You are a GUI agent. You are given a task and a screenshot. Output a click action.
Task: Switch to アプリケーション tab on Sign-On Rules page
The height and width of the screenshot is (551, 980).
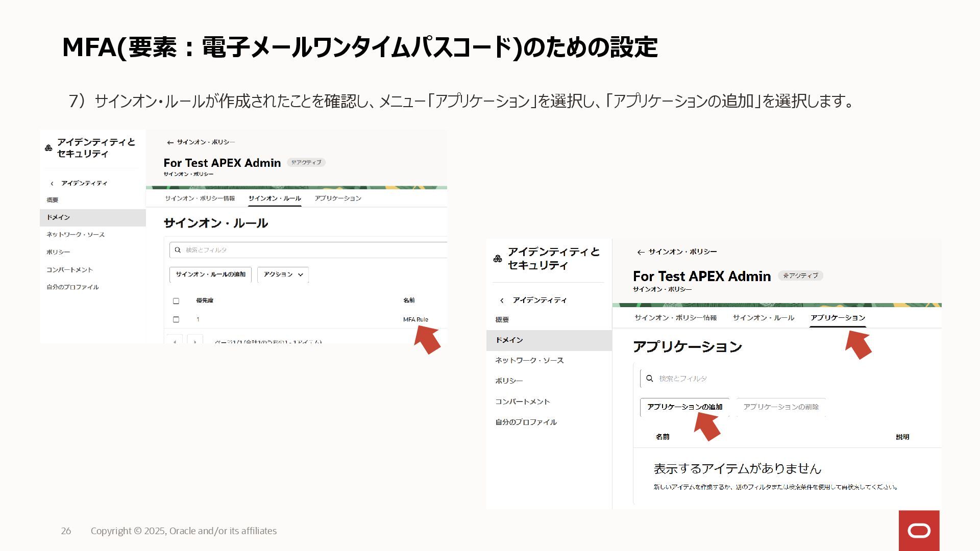click(338, 198)
